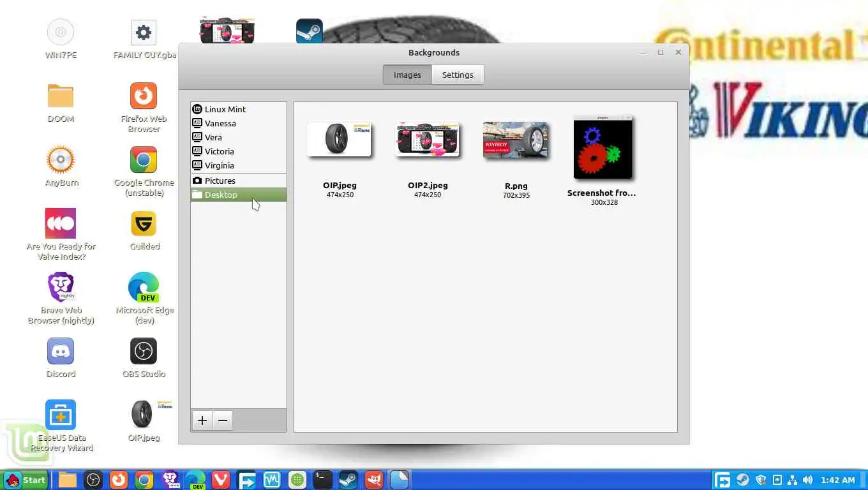
Task: Maximize the Backgrounds window
Action: pos(661,52)
